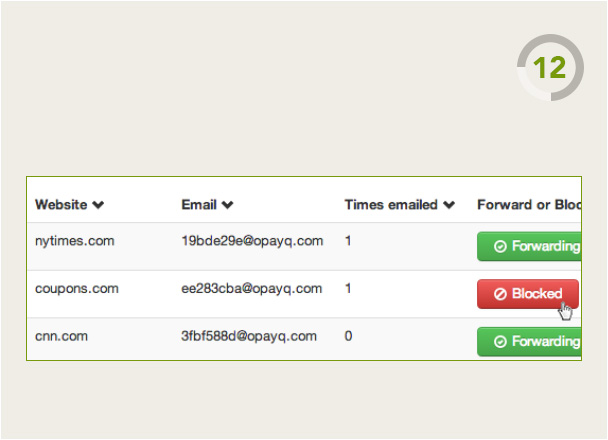Toggle the Blocked status for coupons.com
The width and height of the screenshot is (608, 440).
[528, 294]
